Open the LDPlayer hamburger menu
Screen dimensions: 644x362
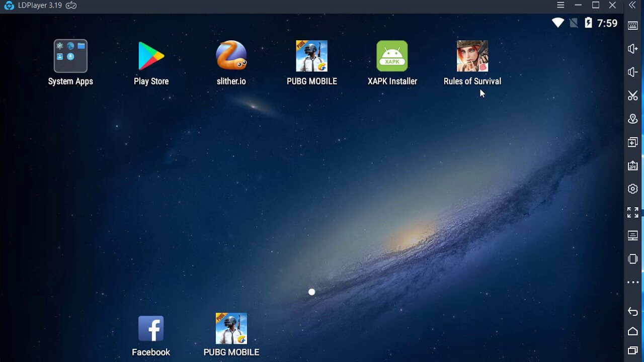point(561,5)
